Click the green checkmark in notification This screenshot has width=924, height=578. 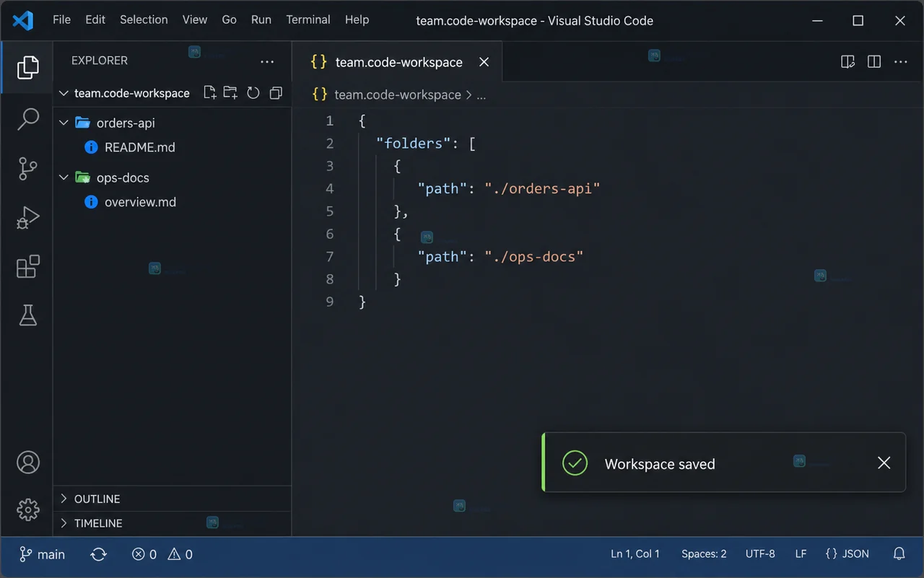coord(575,463)
